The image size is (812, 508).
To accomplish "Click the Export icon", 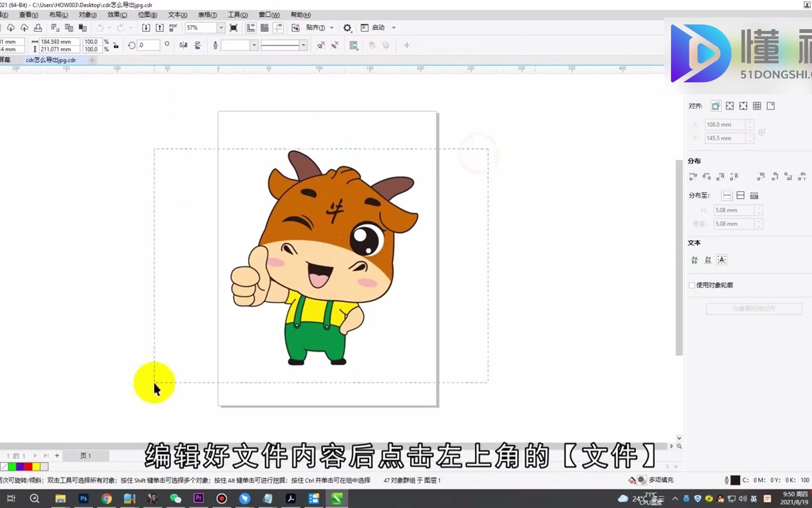I will click(160, 28).
